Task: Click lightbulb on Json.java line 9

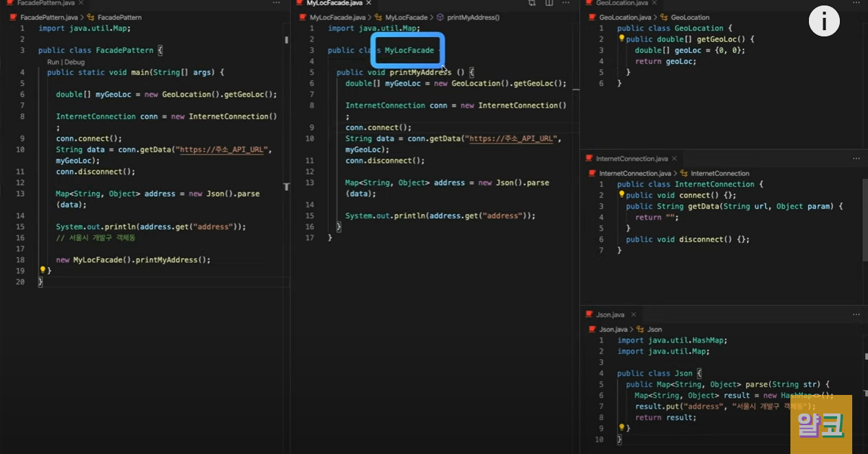Action: 621,428
